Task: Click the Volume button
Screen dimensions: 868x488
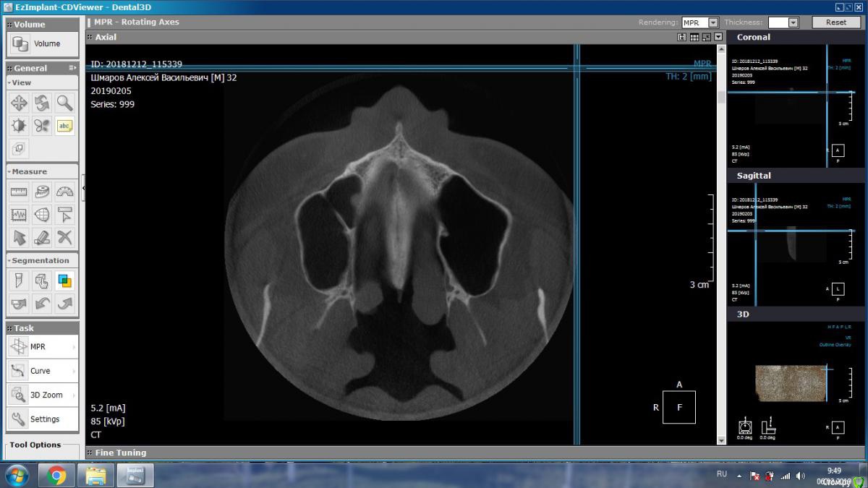Action: pos(36,44)
